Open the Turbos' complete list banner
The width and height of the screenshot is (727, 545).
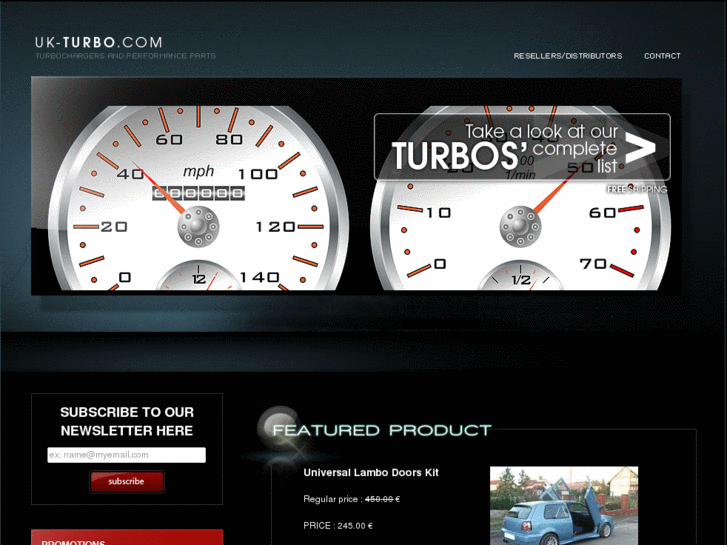522,147
